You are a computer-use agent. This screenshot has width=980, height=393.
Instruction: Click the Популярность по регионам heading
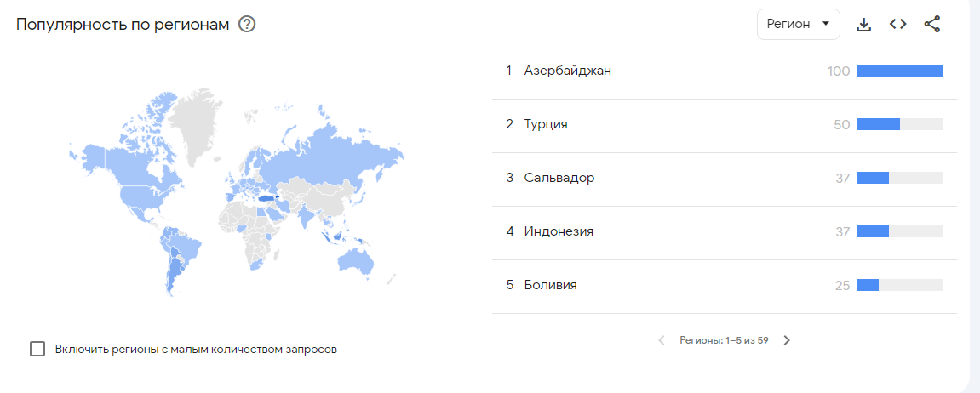pos(123,25)
